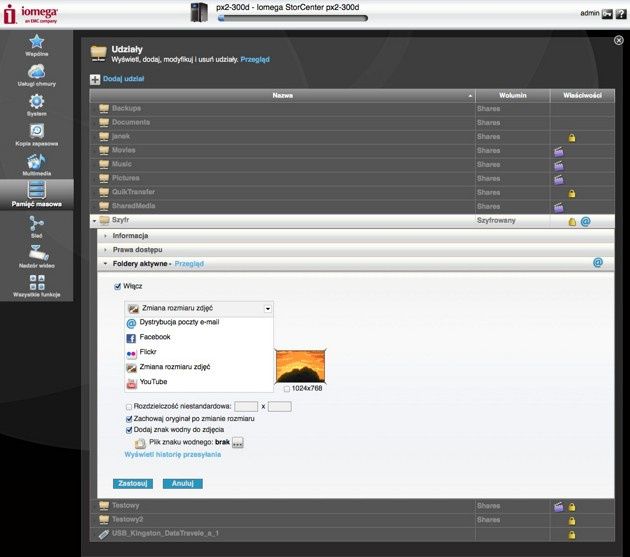The image size is (630, 557).
Task: Click the Wolumin column header
Action: [512, 95]
